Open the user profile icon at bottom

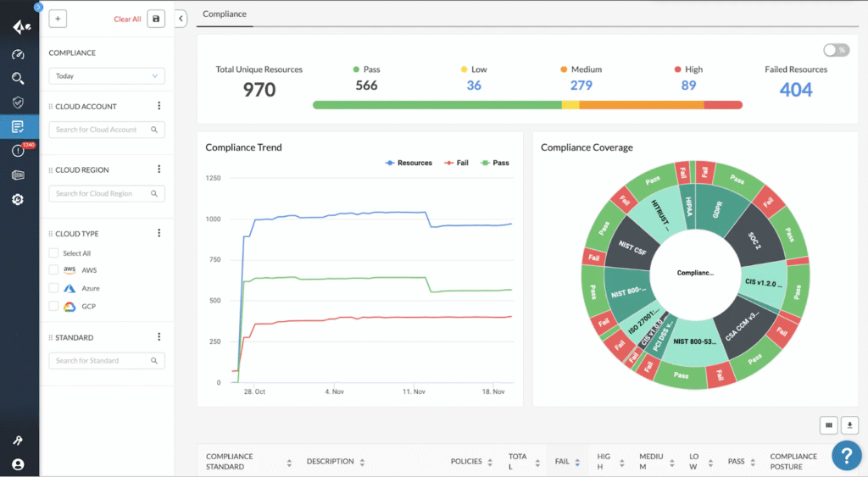(x=18, y=464)
